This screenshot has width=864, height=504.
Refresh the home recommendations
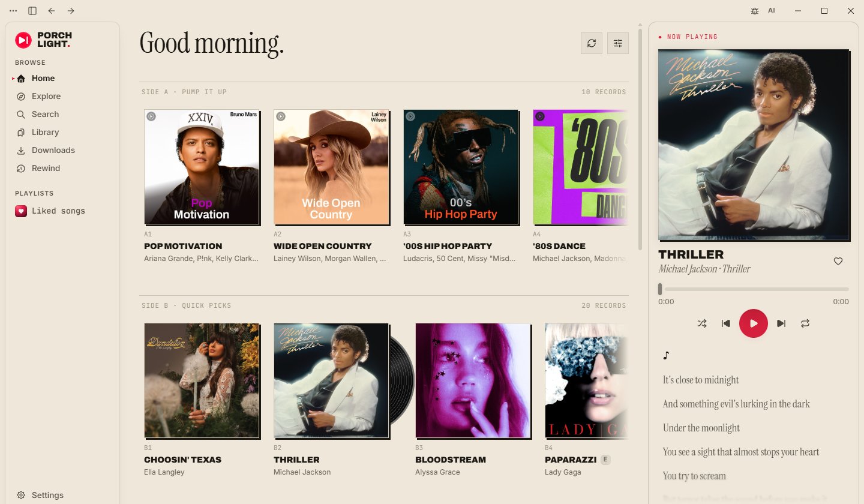coord(592,43)
